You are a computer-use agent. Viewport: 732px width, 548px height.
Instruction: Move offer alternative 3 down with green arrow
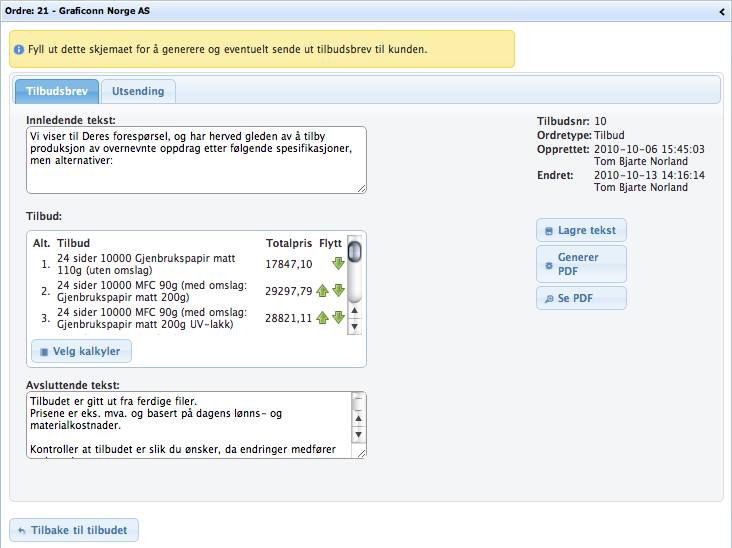point(338,318)
